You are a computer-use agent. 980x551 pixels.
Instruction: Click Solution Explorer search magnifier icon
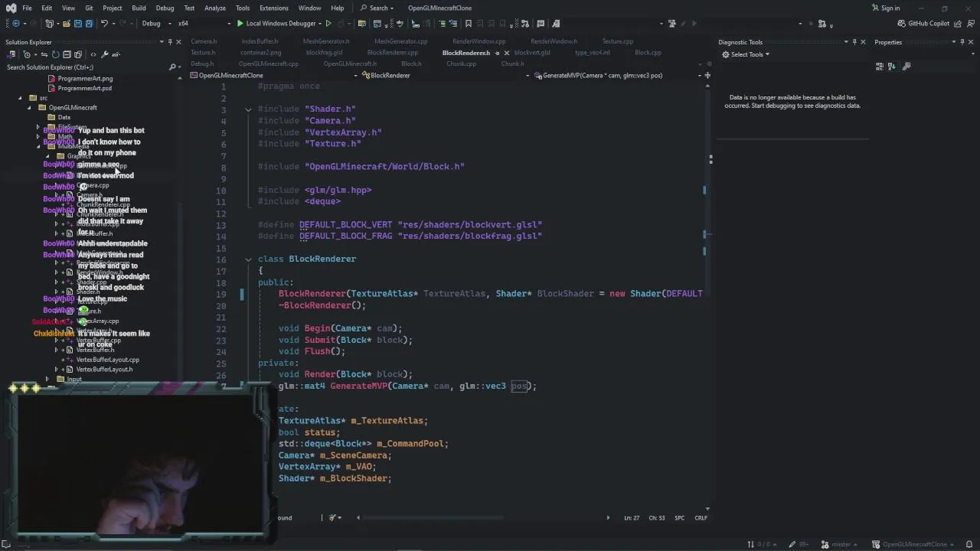click(x=172, y=67)
